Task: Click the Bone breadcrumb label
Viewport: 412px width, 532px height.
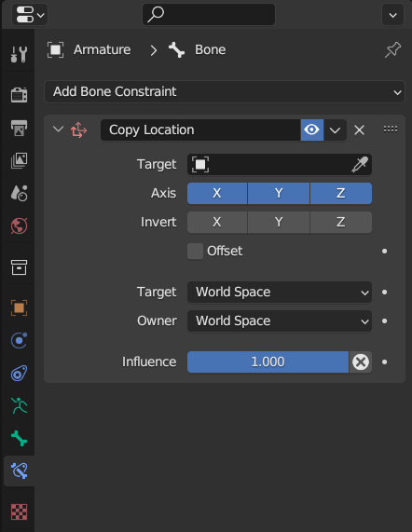Action: (x=210, y=50)
